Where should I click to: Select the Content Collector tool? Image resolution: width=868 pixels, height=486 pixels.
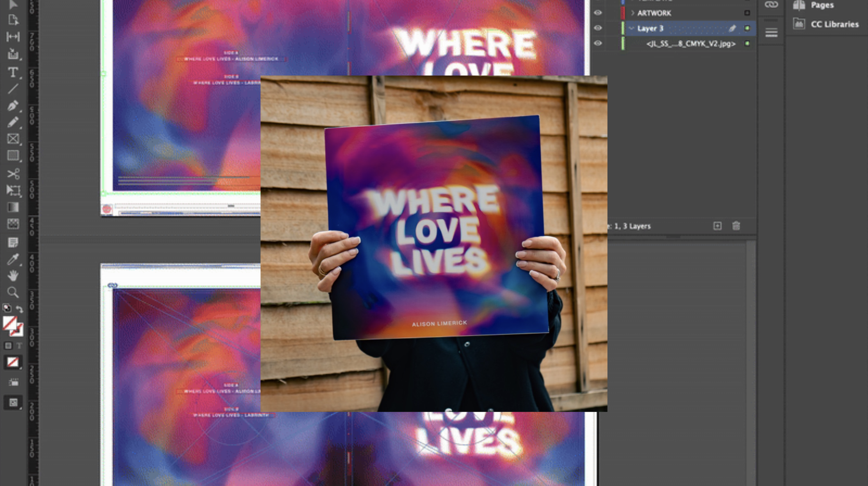click(x=13, y=54)
